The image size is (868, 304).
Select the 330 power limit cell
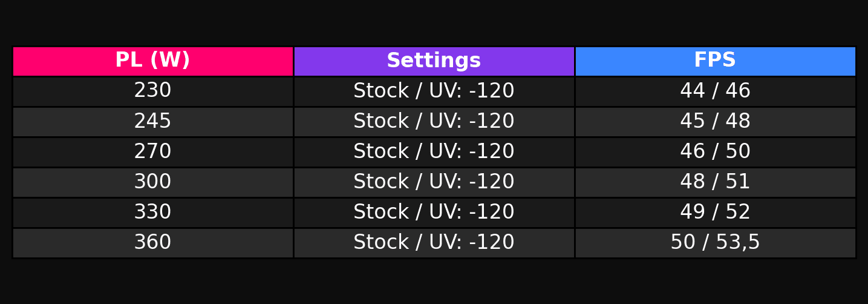(152, 212)
